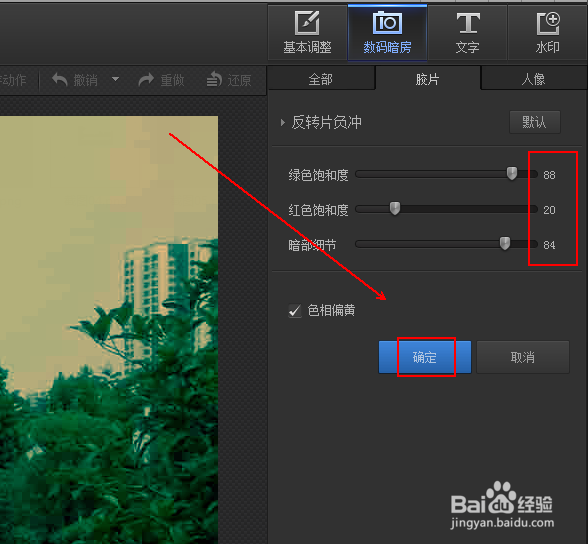Click the 取消 cancel button
The image size is (588, 544).
523,357
